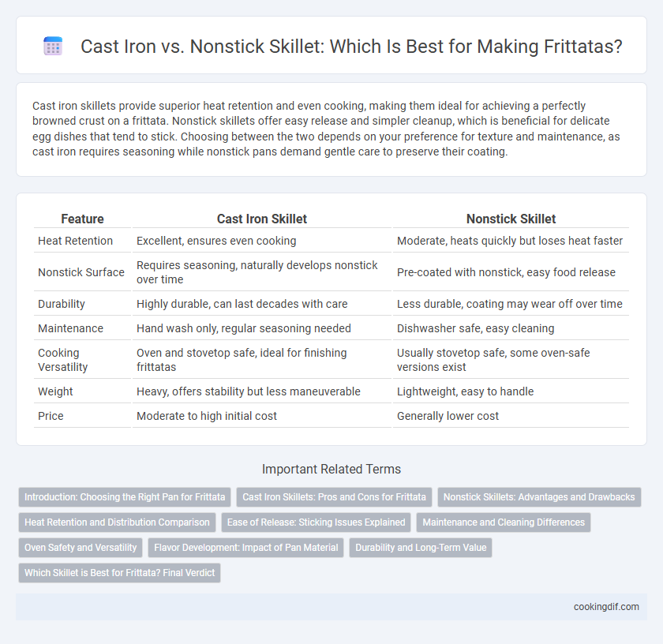
Task: Click the Cooking Versatility row label
Action: pyautogui.click(x=63, y=360)
